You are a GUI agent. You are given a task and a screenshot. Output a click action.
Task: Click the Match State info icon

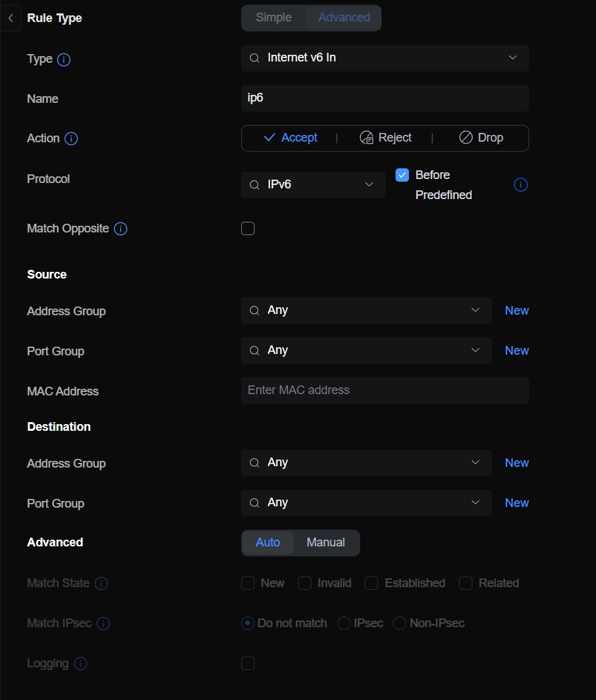[101, 584]
